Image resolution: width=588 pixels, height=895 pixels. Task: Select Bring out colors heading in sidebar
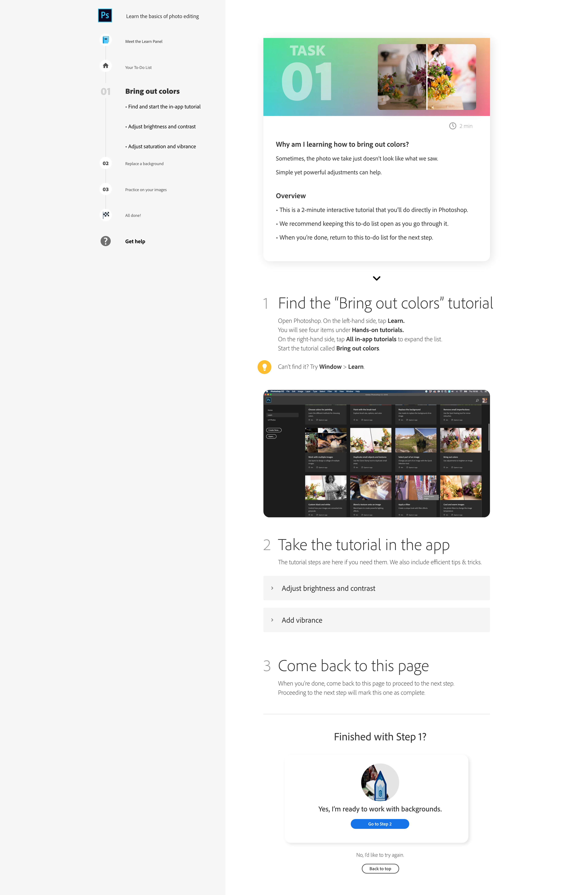pos(152,91)
